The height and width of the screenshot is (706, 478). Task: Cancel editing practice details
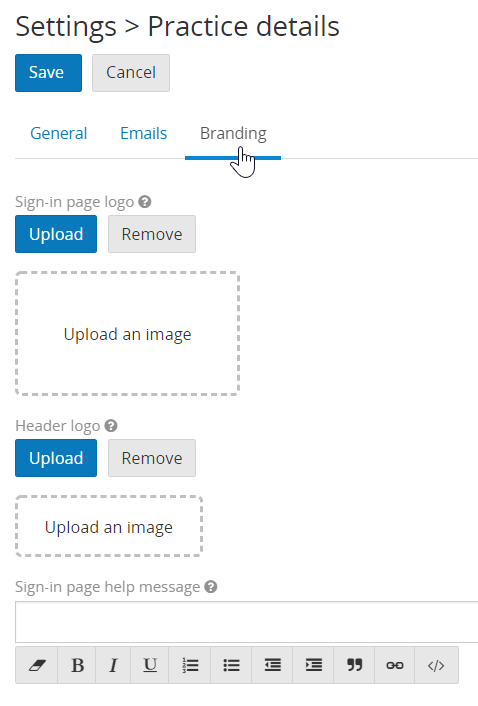click(x=131, y=73)
